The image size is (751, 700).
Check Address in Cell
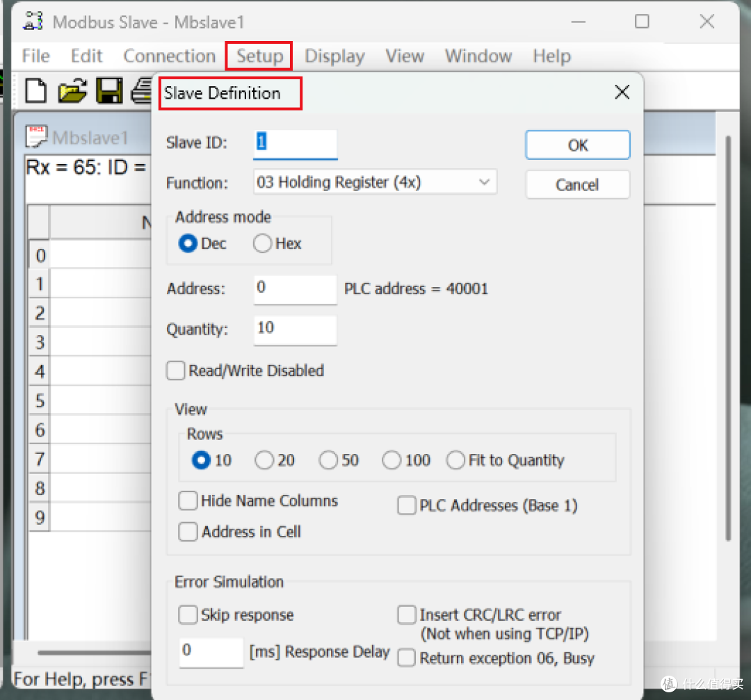pos(188,532)
